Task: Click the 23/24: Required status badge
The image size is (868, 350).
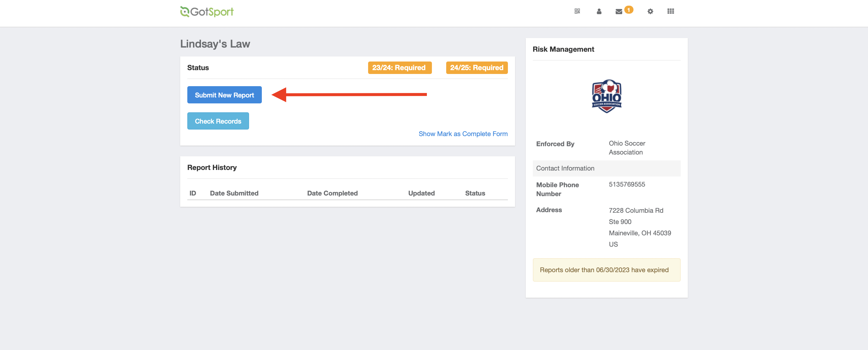Action: pyautogui.click(x=399, y=68)
